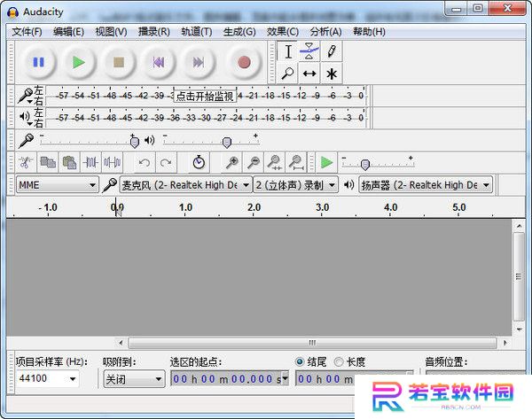Viewport: 532px width, 419px height.
Task: Click the red Record button
Action: click(244, 62)
